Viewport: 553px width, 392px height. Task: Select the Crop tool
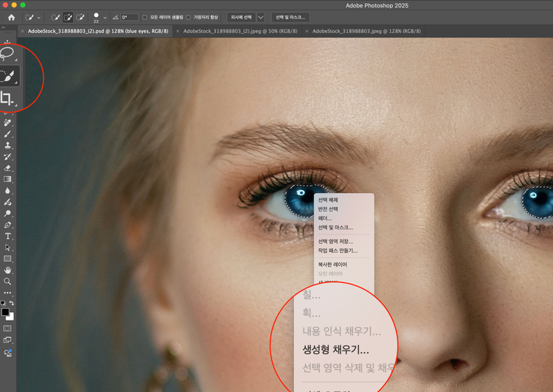[7, 98]
